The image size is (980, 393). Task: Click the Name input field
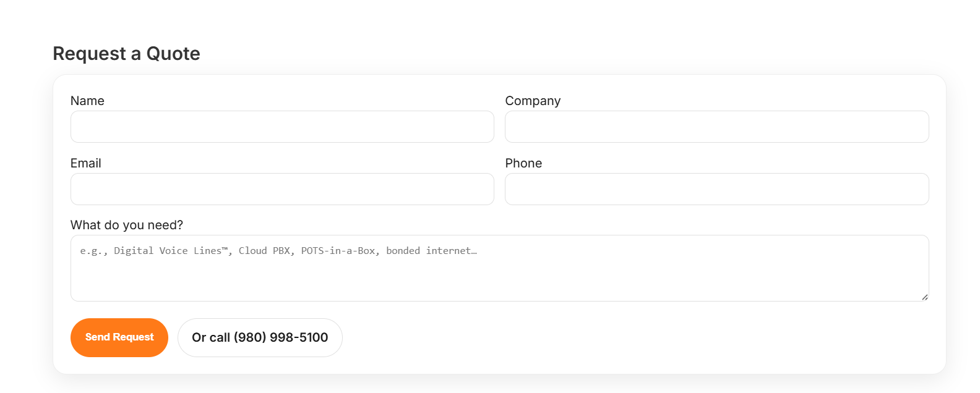pyautogui.click(x=282, y=127)
